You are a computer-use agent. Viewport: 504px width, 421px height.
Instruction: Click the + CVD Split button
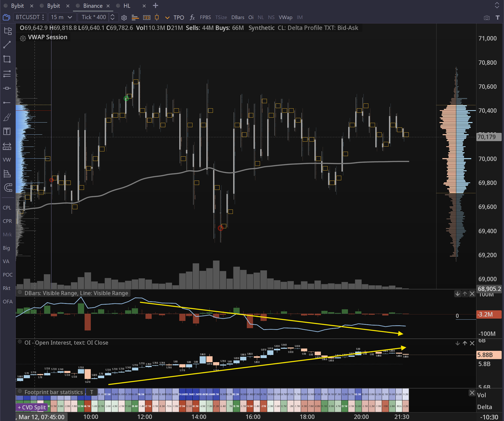(33, 408)
